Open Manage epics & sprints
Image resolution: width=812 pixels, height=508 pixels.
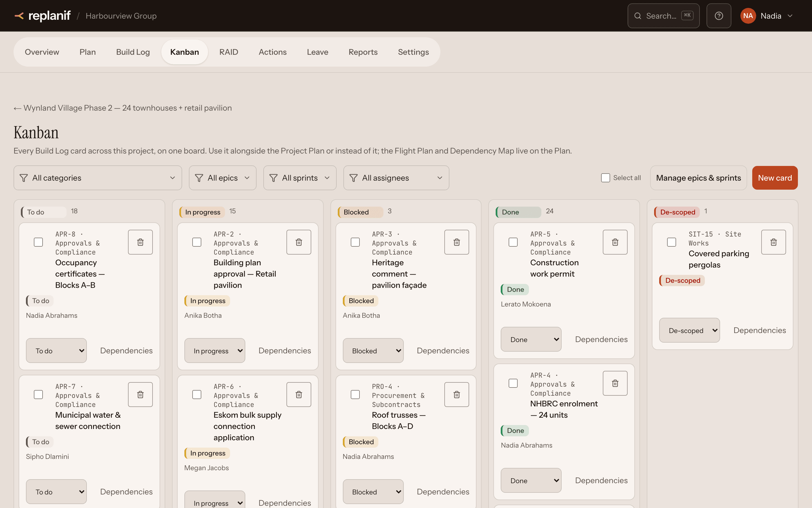click(698, 178)
